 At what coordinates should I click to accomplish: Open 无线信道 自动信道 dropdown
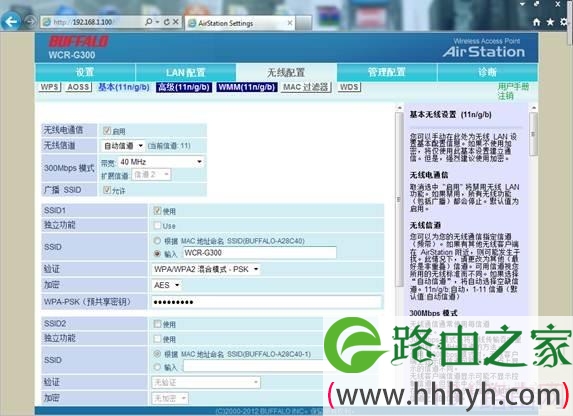click(x=122, y=146)
